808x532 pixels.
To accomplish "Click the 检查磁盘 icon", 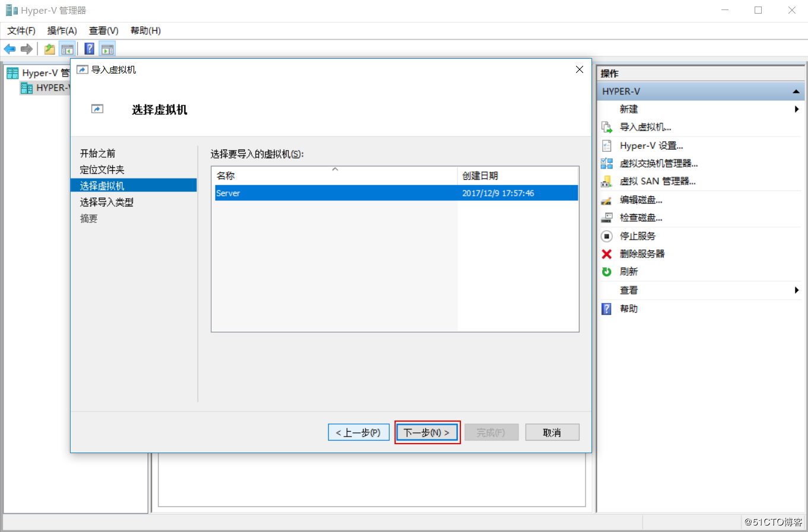I will pyautogui.click(x=607, y=217).
